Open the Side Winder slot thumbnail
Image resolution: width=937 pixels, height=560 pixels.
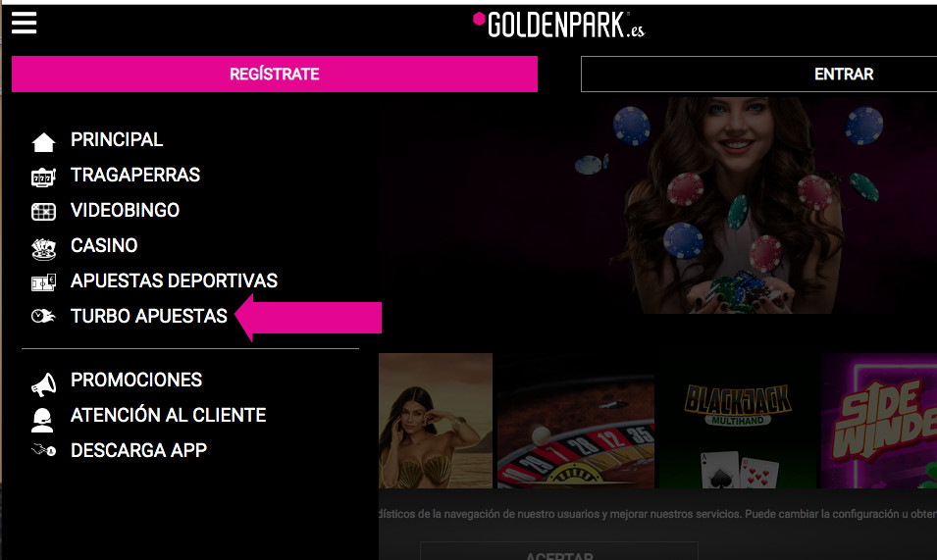(x=879, y=421)
